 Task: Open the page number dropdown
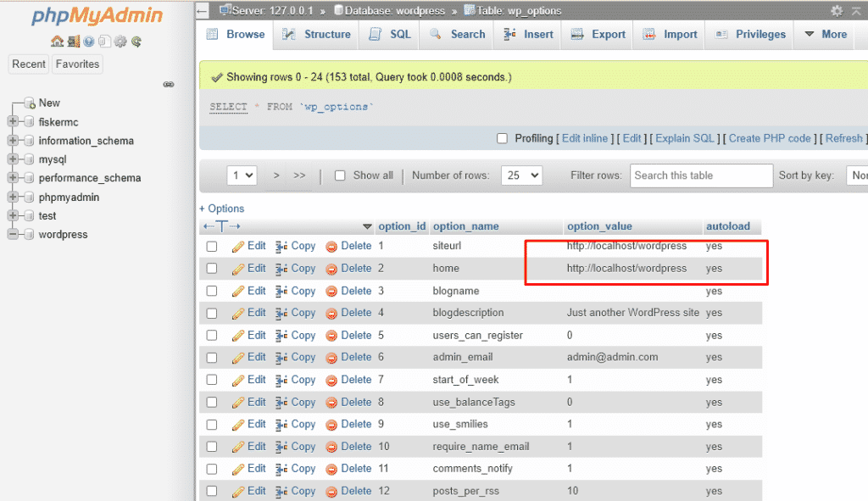tap(242, 175)
